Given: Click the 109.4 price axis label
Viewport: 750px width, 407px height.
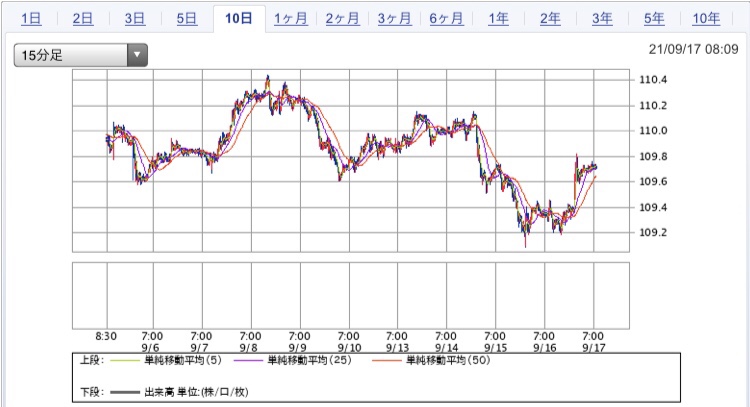Looking at the screenshot, I should pyautogui.click(x=653, y=208).
